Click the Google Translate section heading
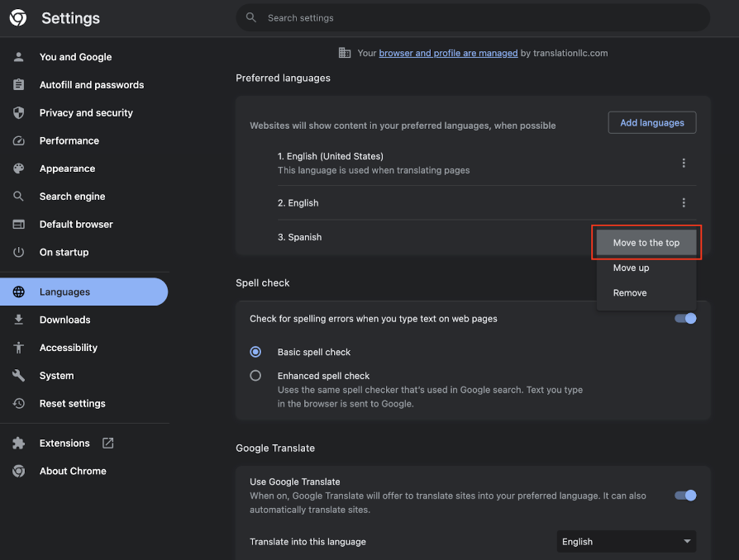 coord(275,448)
